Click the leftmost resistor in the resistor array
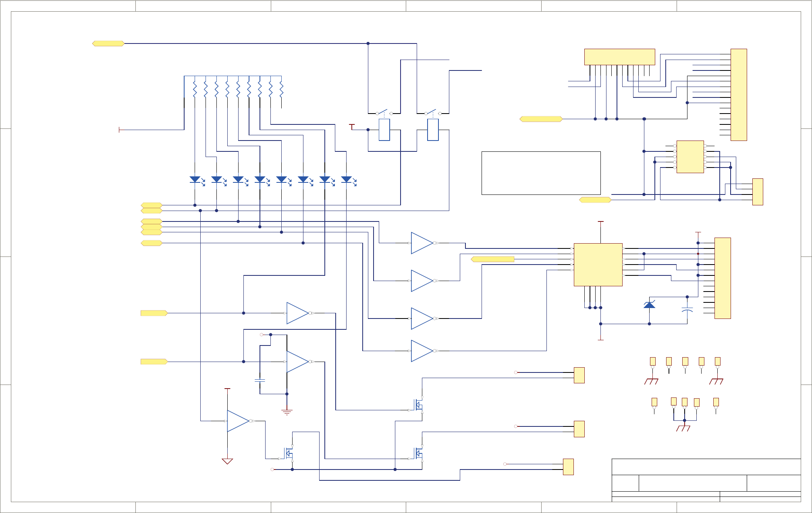 (195, 89)
